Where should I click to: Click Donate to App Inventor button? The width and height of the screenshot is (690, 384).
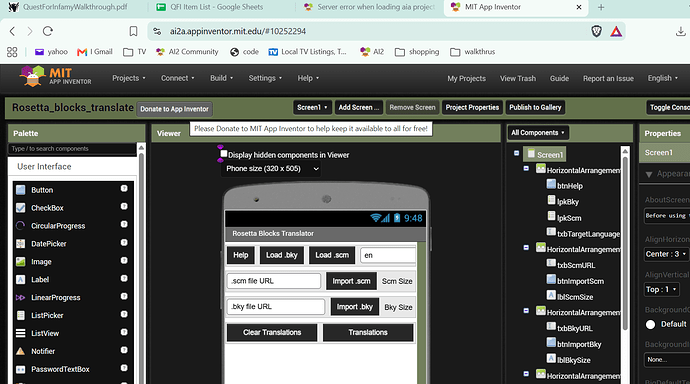(x=174, y=109)
